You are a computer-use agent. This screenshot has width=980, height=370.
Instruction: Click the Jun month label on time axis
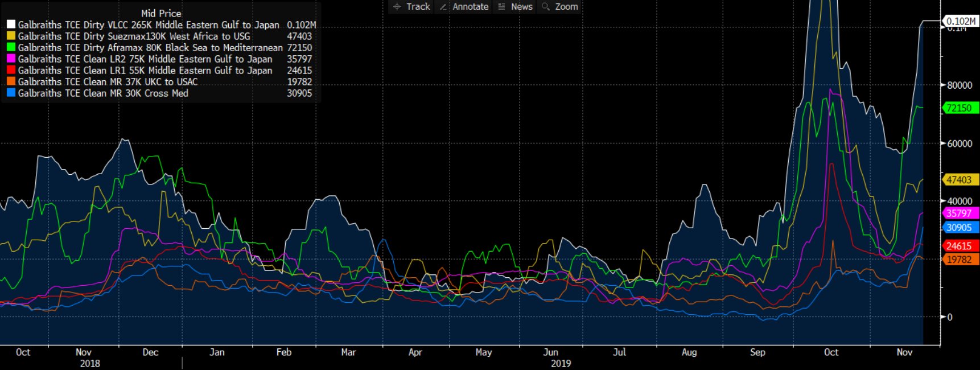point(551,352)
